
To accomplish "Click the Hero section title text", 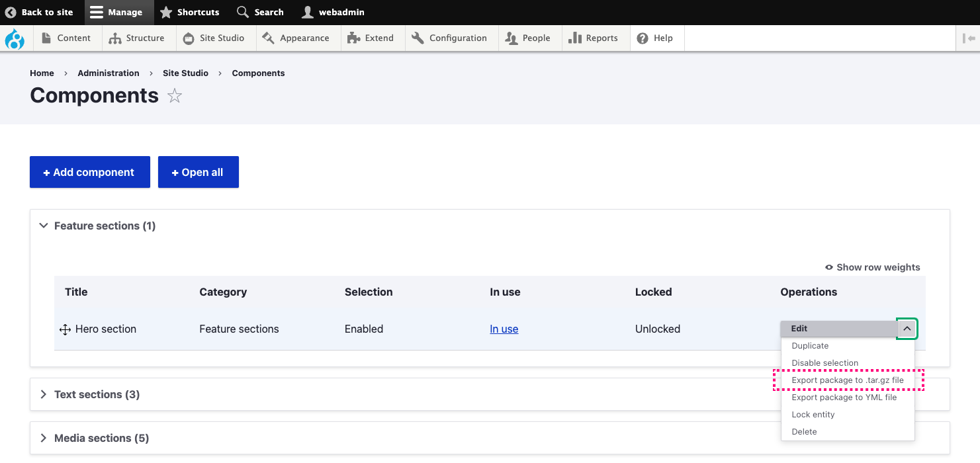I will coord(106,329).
